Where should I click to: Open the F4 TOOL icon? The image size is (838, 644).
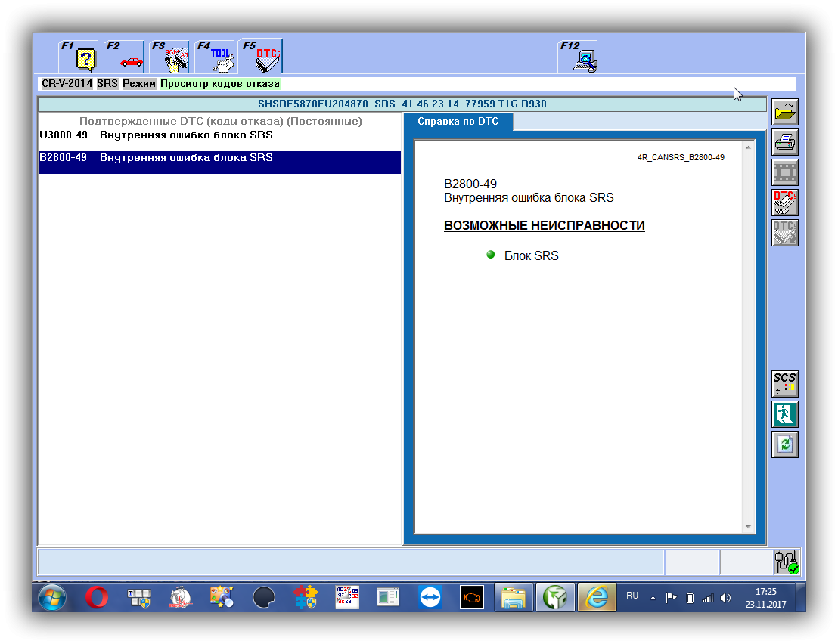(x=215, y=56)
